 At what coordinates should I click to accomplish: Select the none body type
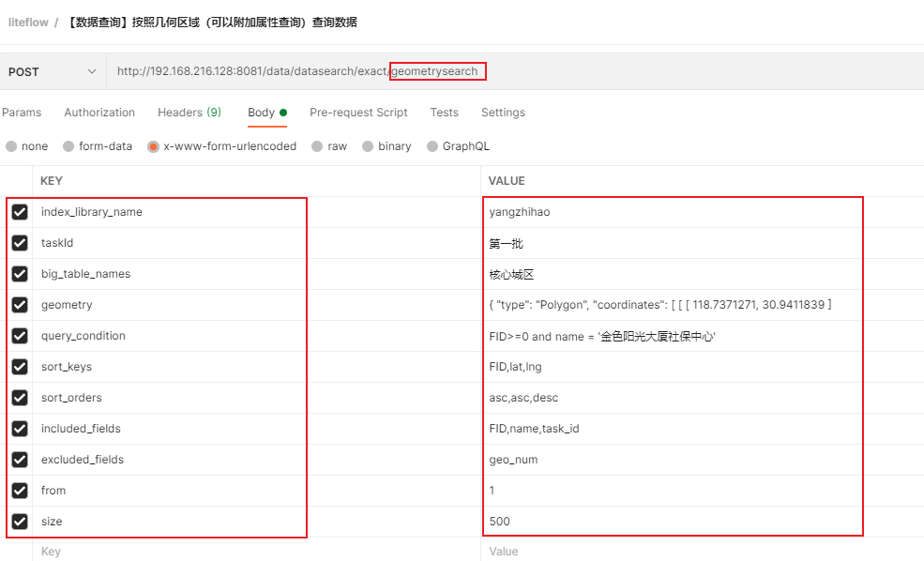pos(11,146)
